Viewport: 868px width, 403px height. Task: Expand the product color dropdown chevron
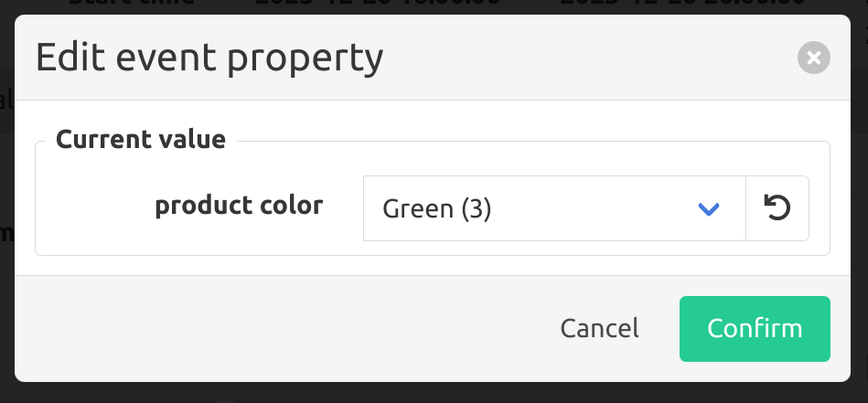(709, 209)
